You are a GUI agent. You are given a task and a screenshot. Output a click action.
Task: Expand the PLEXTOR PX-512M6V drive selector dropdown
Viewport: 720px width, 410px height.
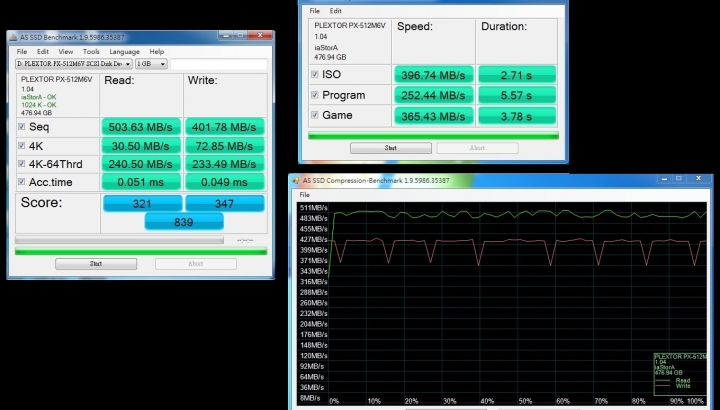(73, 64)
